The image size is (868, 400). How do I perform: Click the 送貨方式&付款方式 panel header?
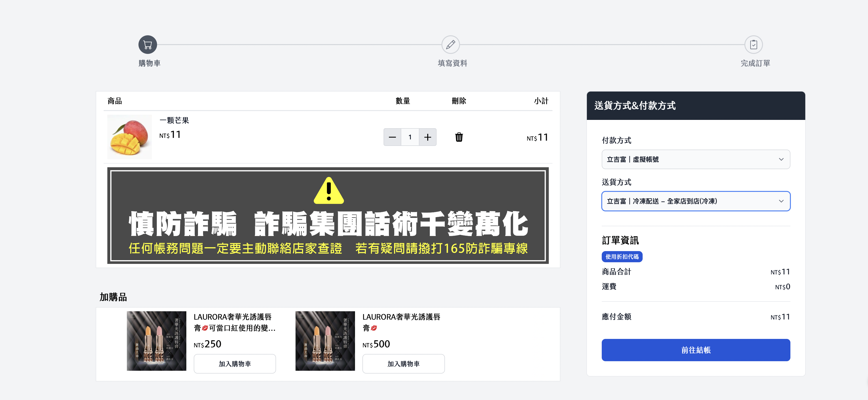[x=696, y=105]
